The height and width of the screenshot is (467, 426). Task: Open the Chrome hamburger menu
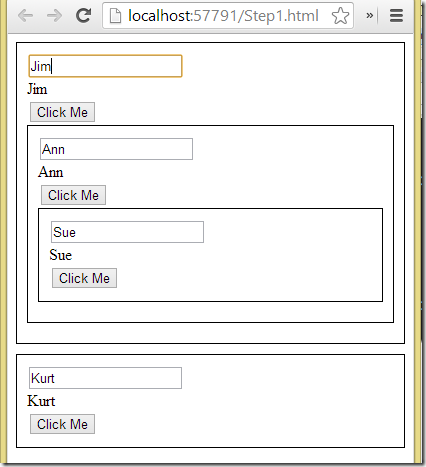coord(396,16)
